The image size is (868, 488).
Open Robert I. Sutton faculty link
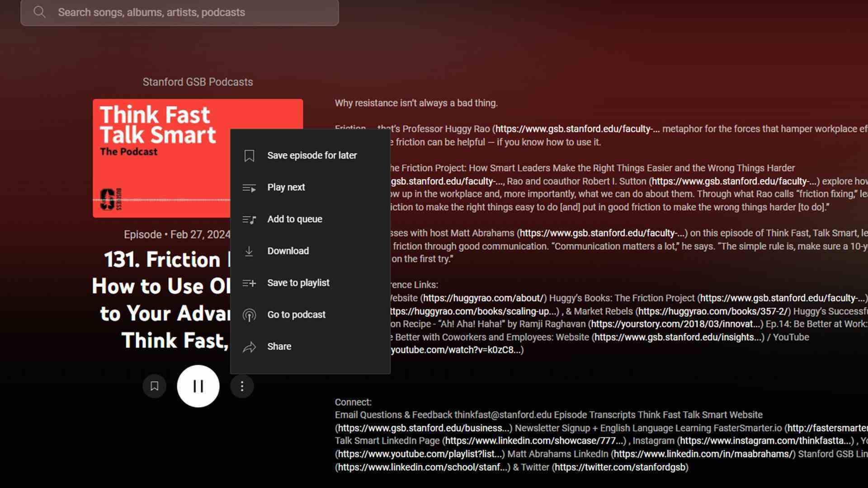point(734,181)
